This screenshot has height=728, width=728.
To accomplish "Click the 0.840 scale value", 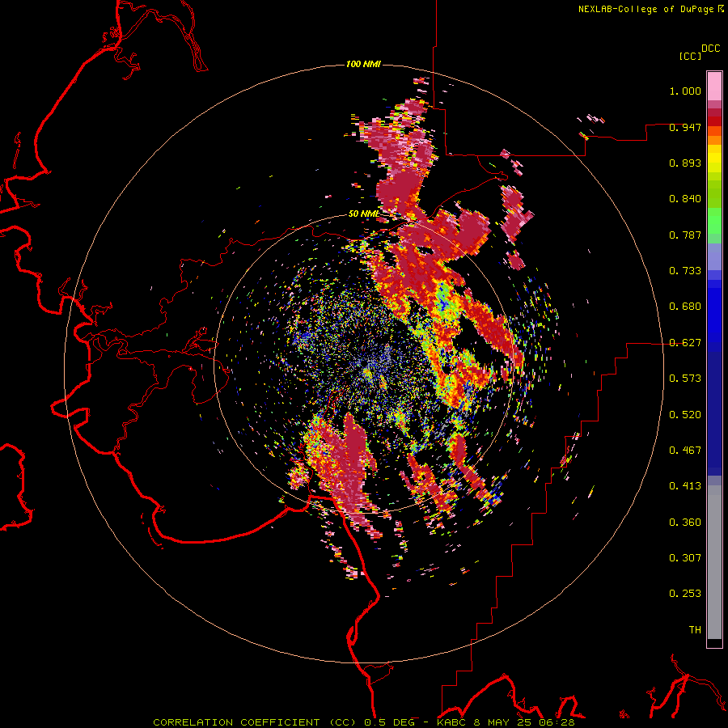I will tap(685, 199).
